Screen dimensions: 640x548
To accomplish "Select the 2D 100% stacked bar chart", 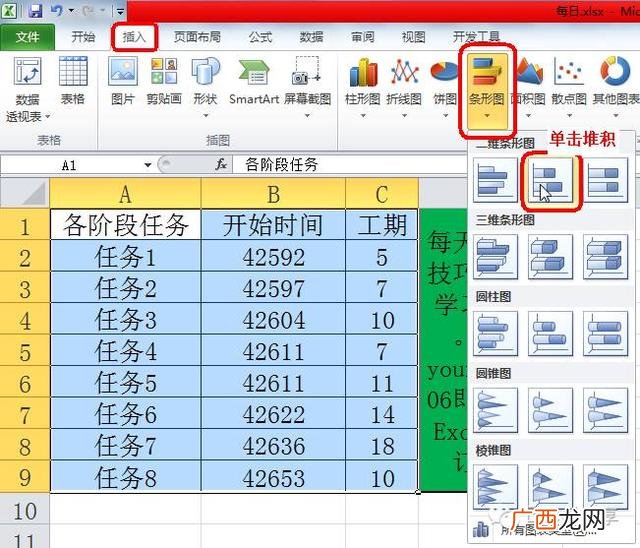I will pos(605,180).
